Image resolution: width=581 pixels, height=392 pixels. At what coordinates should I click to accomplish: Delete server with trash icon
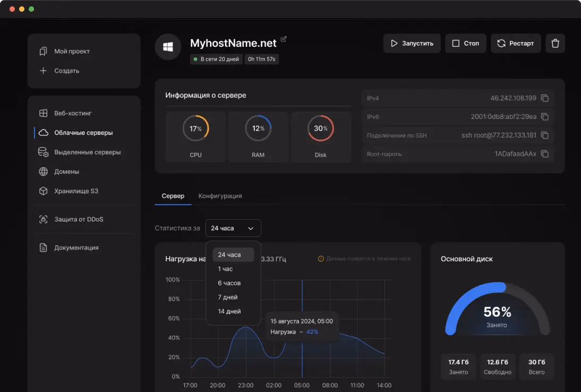pos(555,44)
